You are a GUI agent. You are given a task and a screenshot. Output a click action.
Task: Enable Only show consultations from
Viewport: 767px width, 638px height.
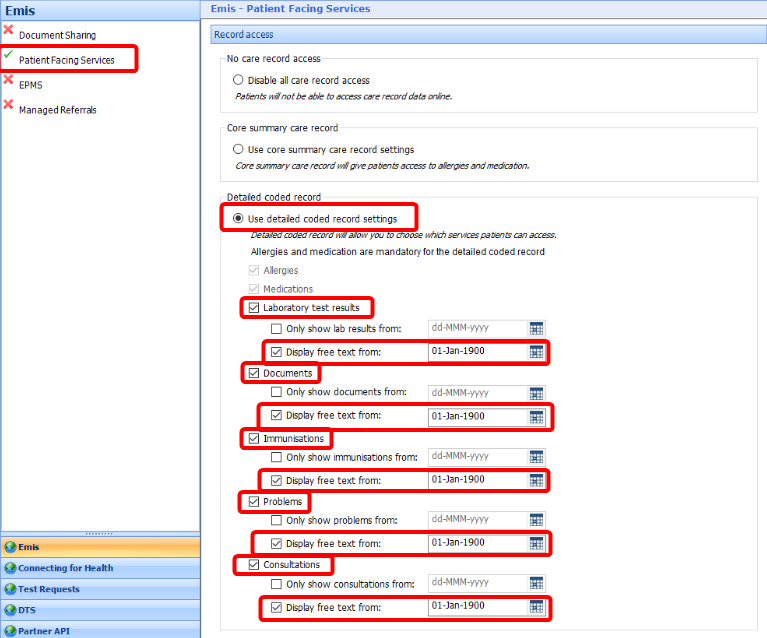pos(276,584)
